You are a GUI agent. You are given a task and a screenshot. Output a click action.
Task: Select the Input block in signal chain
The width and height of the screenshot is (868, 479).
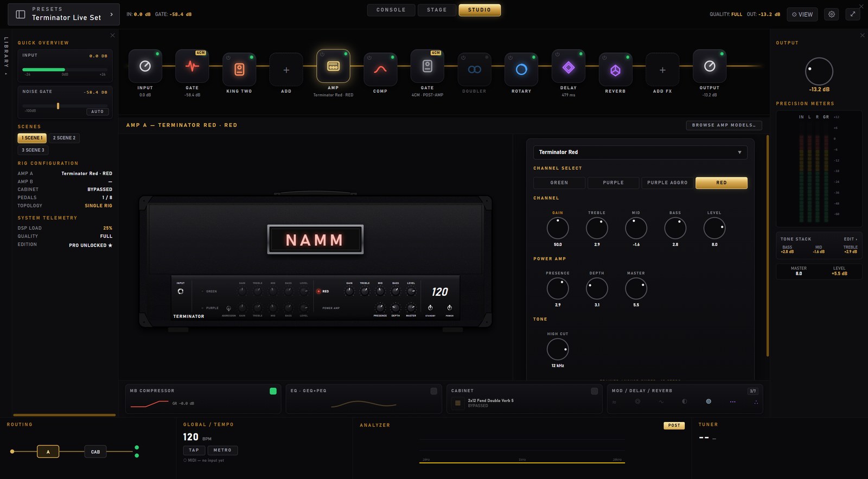[x=145, y=67]
